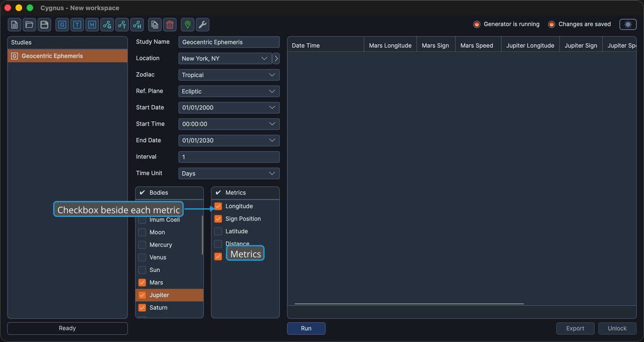The height and width of the screenshot is (342, 644).
Task: Click the Run button
Action: click(x=306, y=328)
